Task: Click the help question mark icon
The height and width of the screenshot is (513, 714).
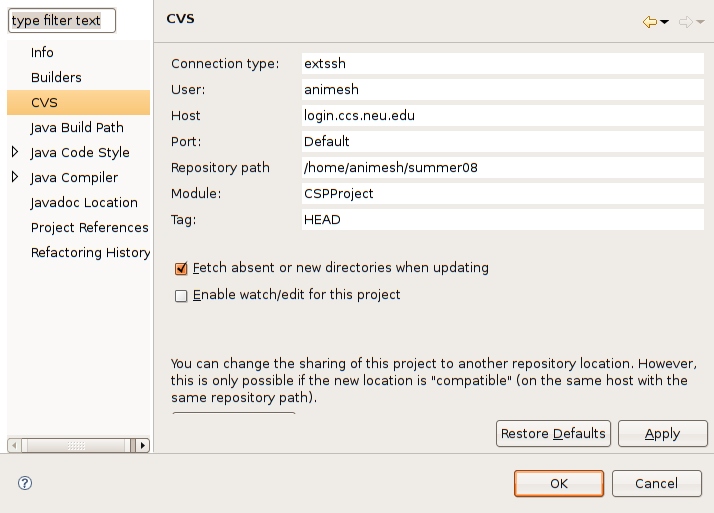Action: (x=25, y=483)
